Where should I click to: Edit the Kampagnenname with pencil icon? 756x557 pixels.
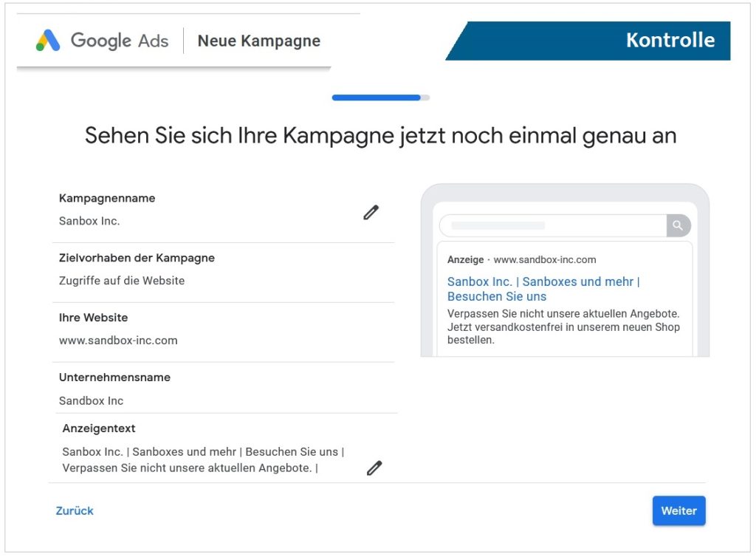click(x=371, y=212)
